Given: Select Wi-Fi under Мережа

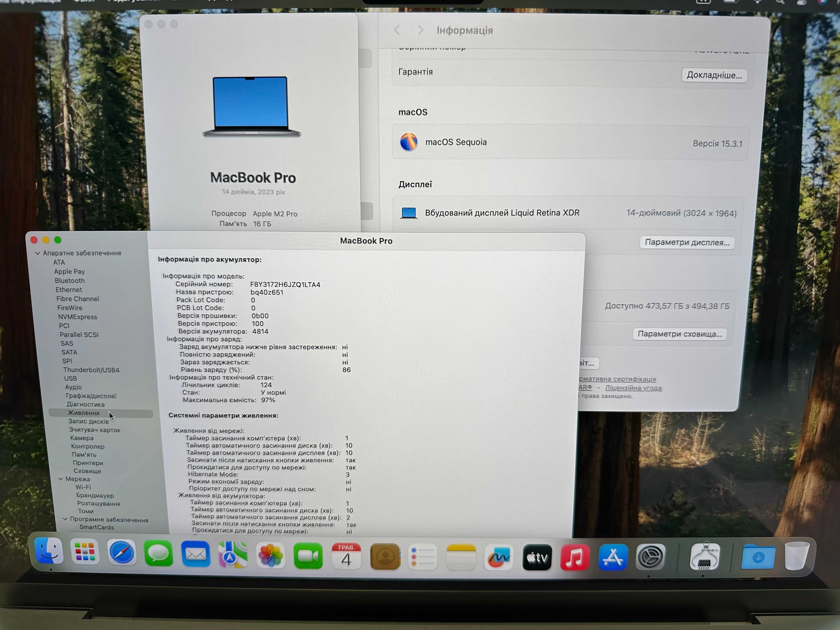Looking at the screenshot, I should point(83,487).
